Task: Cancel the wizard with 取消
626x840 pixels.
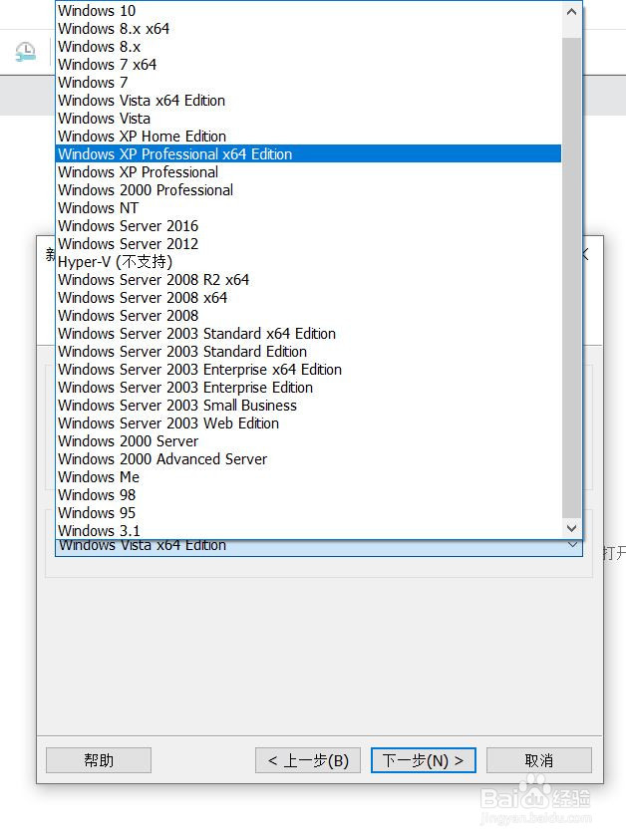Action: 539,760
